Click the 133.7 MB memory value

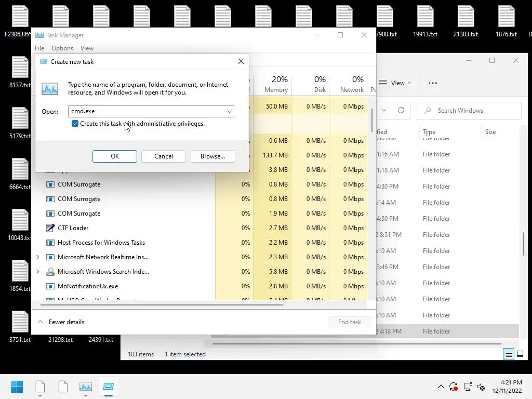tap(275, 155)
